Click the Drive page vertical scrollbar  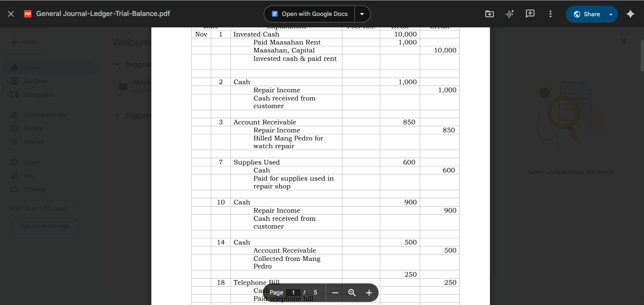coord(642,55)
